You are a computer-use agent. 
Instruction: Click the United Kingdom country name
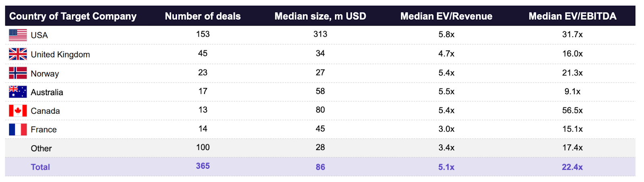[x=60, y=54]
